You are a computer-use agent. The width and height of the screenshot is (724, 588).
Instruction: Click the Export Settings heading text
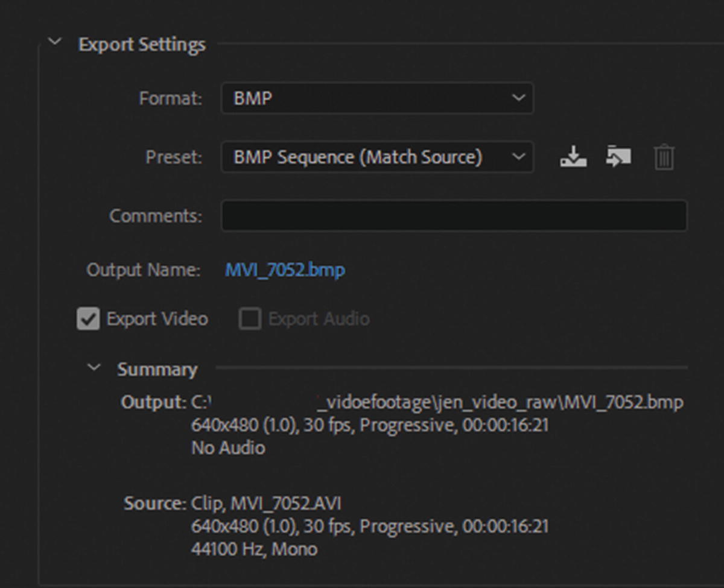[142, 45]
